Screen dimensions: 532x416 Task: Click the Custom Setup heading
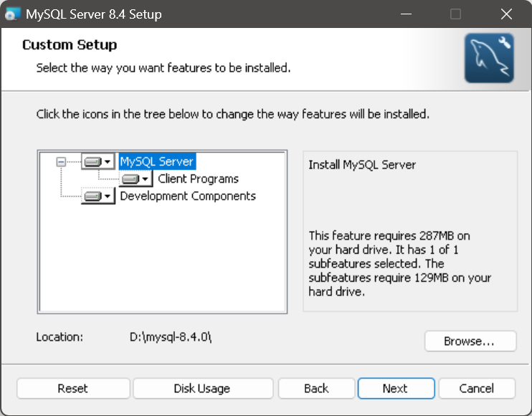(x=70, y=44)
